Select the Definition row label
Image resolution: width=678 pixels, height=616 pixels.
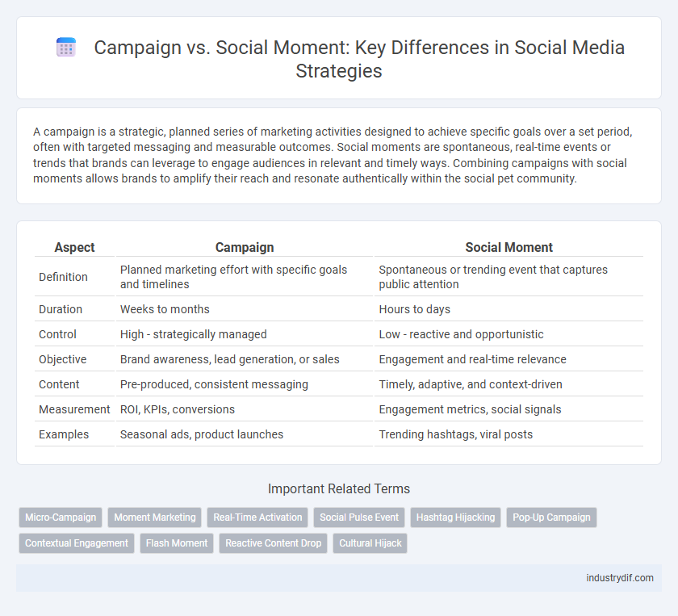click(x=63, y=277)
